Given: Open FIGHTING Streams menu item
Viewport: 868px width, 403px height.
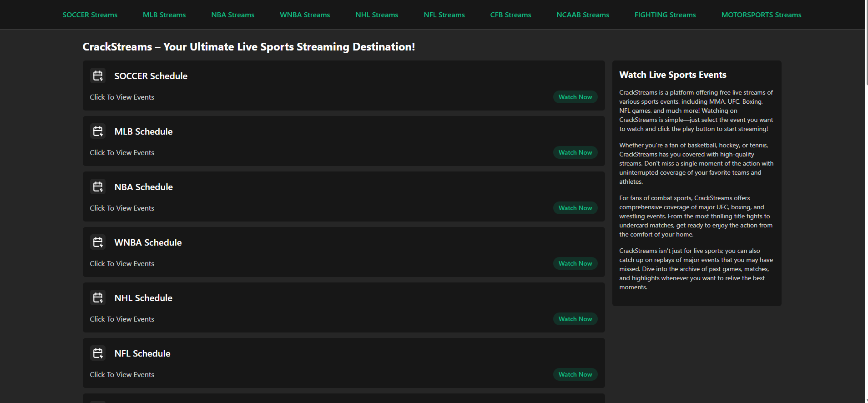Looking at the screenshot, I should tap(665, 15).
